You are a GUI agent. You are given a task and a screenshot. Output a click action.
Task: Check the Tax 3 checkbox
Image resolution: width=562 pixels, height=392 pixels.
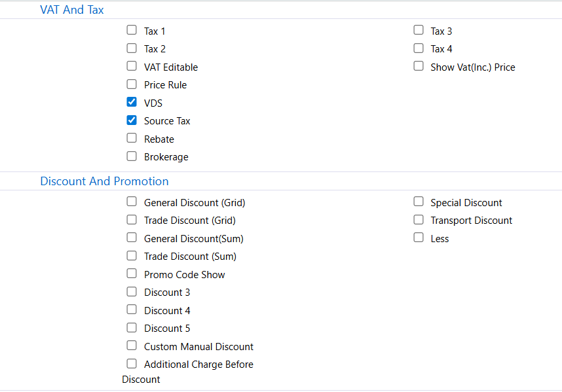[x=419, y=30]
